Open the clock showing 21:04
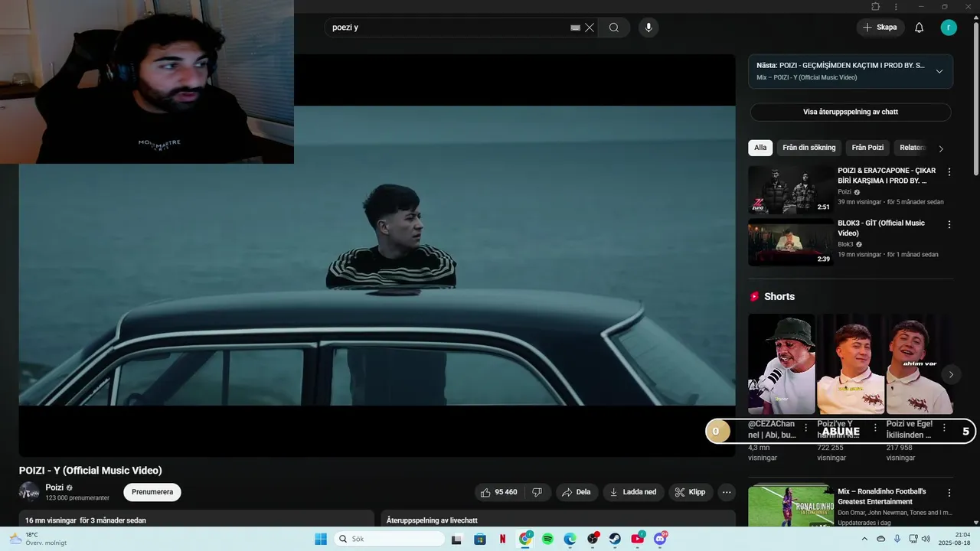Image resolution: width=980 pixels, height=551 pixels. point(955,539)
